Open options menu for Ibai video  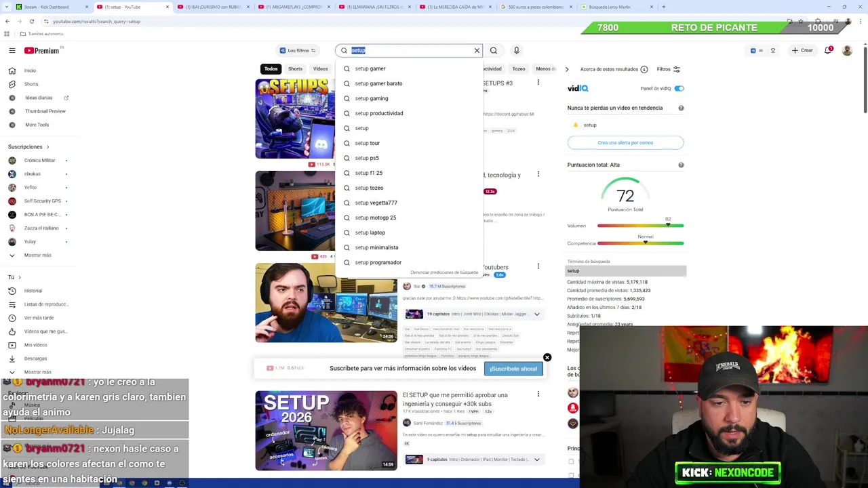[x=538, y=266]
